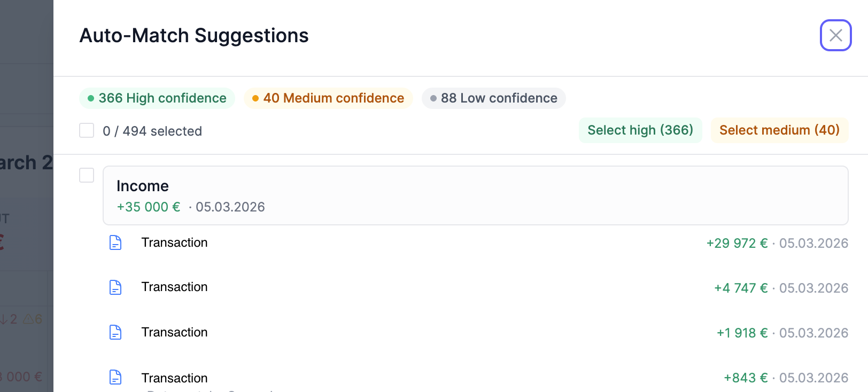This screenshot has height=392, width=868.
Task: Filter by the 40 Medium confidence badge
Action: pyautogui.click(x=328, y=98)
